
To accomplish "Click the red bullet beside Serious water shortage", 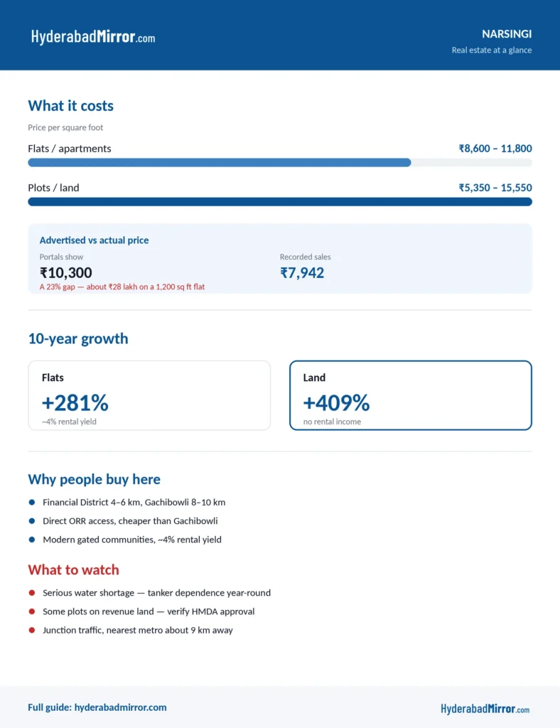I will [x=31, y=592].
